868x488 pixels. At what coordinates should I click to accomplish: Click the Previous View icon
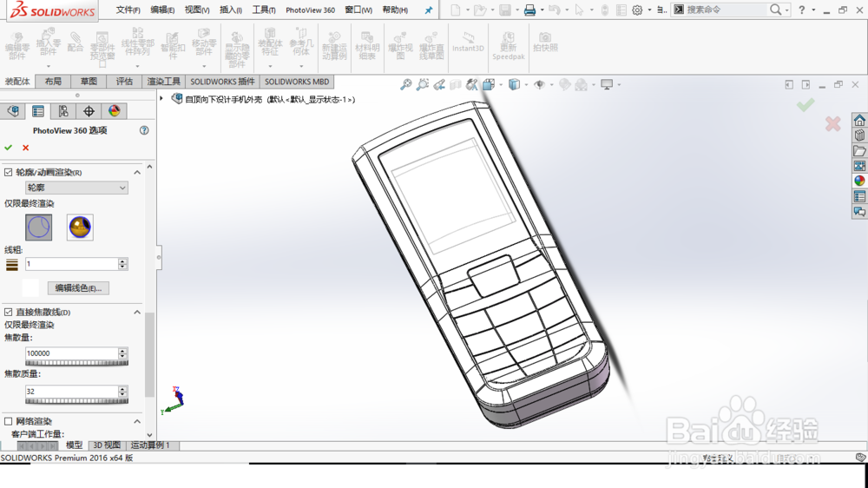coord(439,84)
